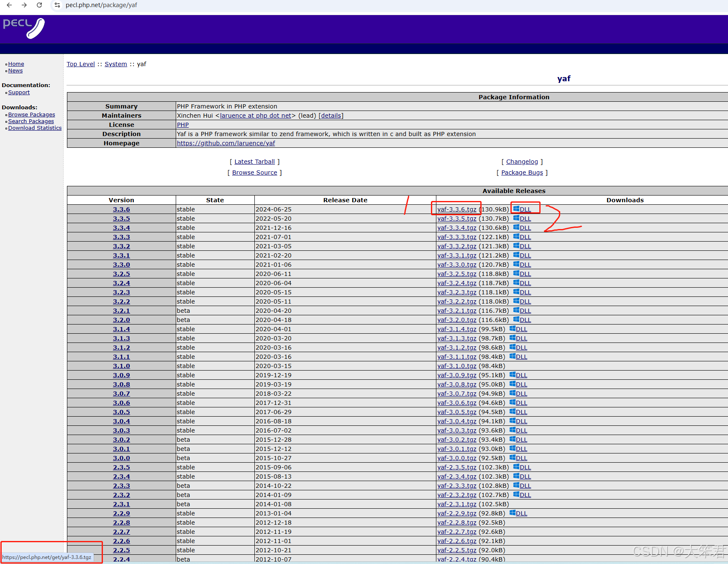Open Windows DLL icon for yaf-3.0.8
This screenshot has height=564, width=728.
tap(513, 384)
